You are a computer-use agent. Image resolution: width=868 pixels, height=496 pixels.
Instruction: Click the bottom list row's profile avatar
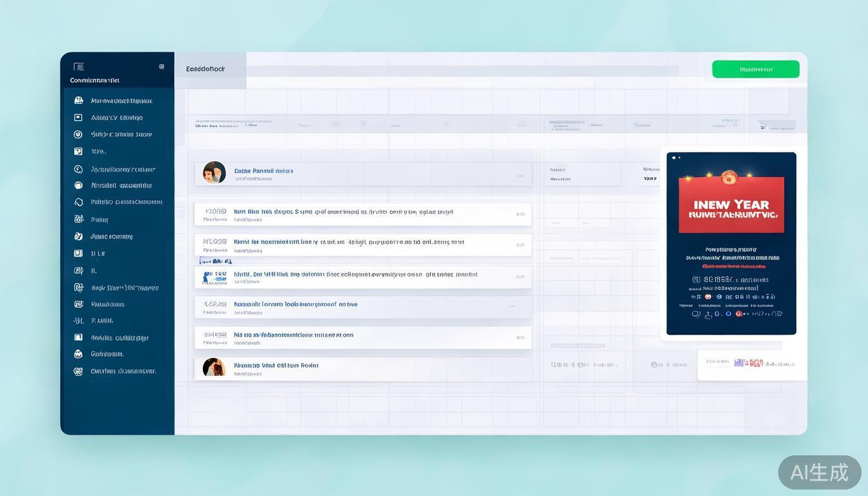(x=214, y=367)
